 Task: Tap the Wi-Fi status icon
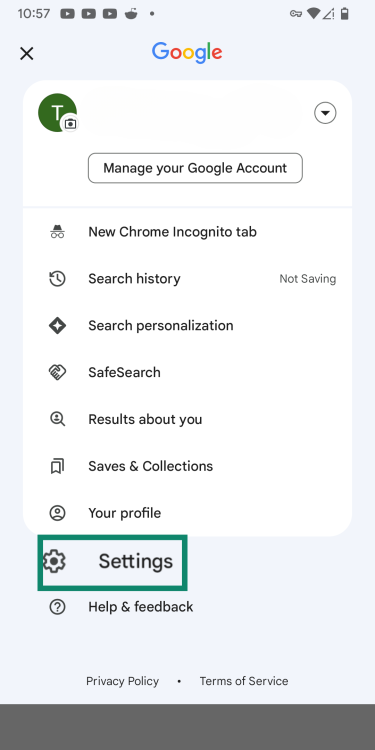click(x=313, y=14)
